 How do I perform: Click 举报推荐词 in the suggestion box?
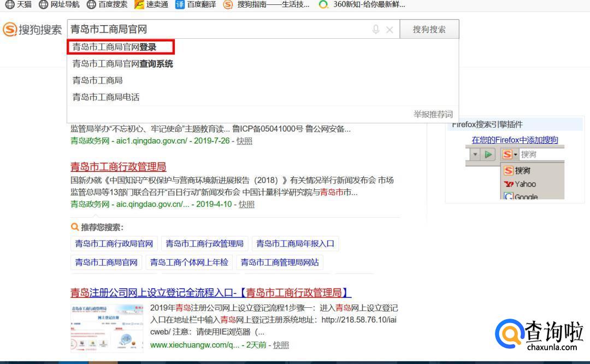(433, 114)
